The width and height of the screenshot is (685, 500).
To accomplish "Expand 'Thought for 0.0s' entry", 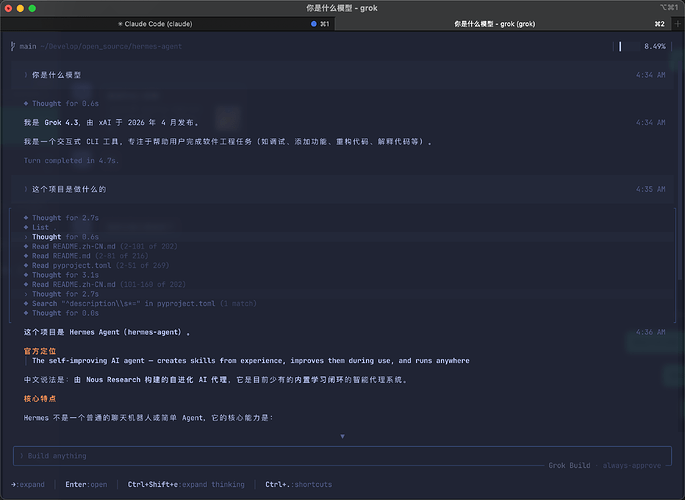I will click(x=61, y=313).
